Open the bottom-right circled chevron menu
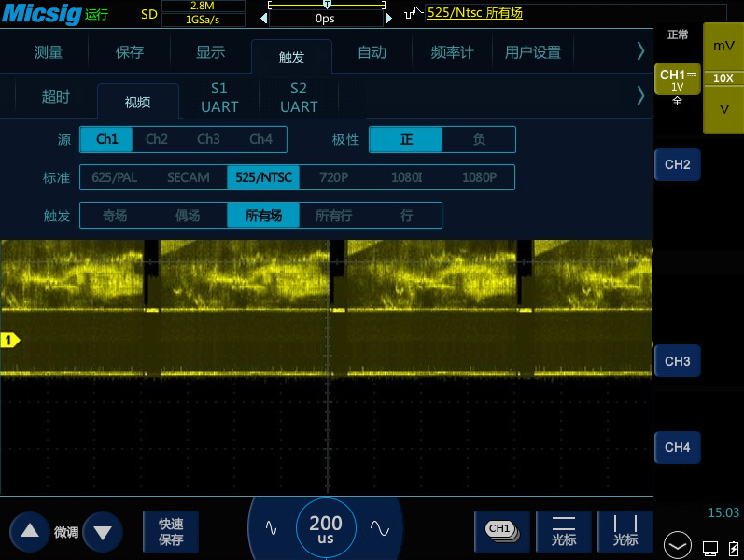 coord(678,544)
